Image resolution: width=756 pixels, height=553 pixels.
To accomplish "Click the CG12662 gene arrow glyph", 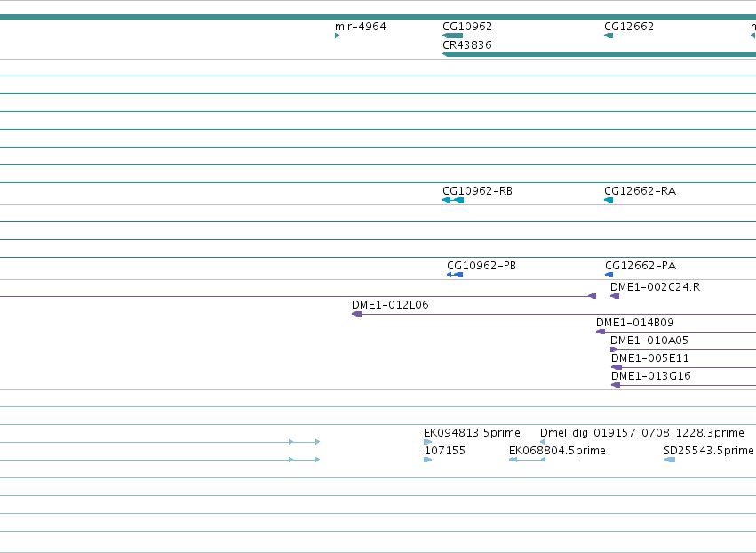I will click(x=609, y=36).
